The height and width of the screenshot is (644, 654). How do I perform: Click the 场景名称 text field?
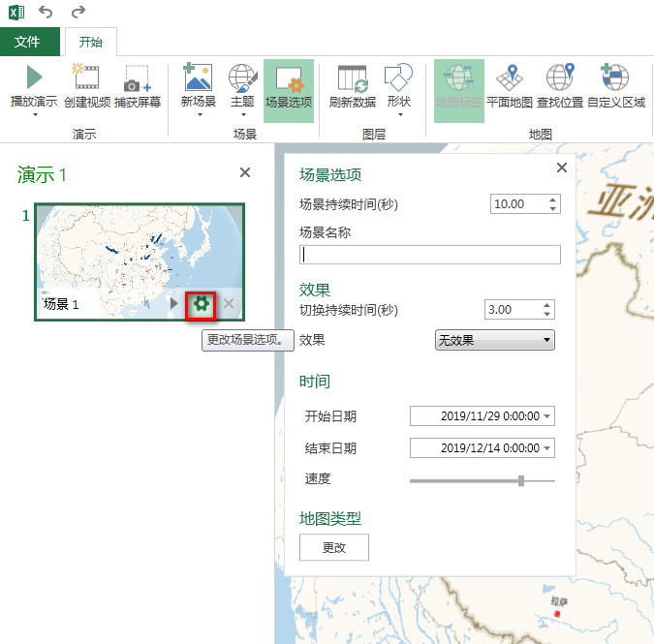coord(430,255)
